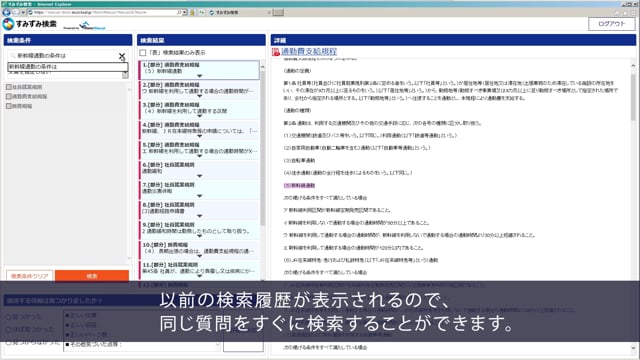
Task: Click the 検索条件 panel header
Action: point(68,40)
